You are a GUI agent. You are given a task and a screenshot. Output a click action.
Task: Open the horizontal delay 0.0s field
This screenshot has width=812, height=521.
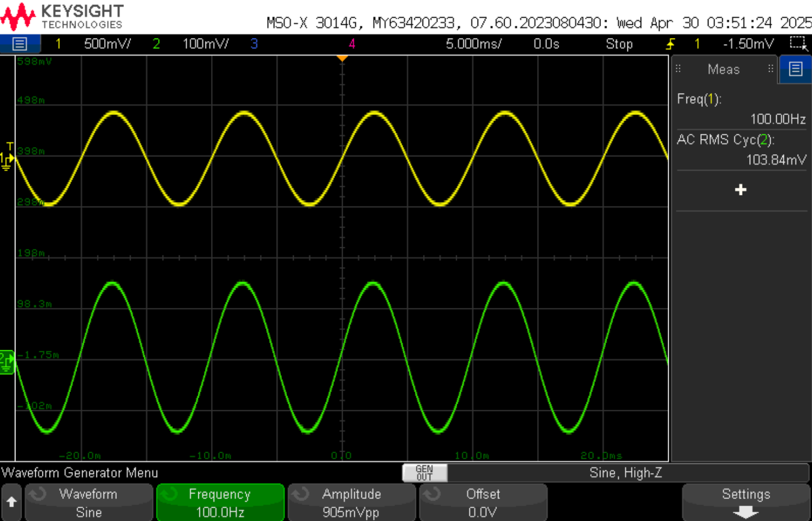pyautogui.click(x=546, y=44)
